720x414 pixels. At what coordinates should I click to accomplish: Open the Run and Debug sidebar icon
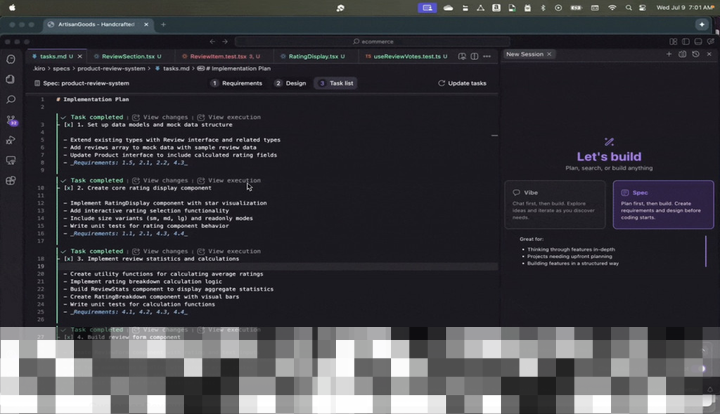click(x=11, y=140)
